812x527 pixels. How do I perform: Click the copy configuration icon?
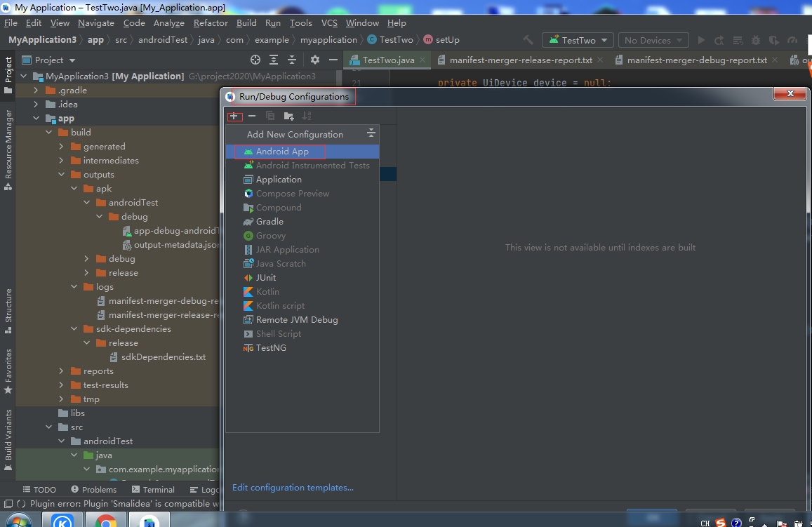[270, 116]
